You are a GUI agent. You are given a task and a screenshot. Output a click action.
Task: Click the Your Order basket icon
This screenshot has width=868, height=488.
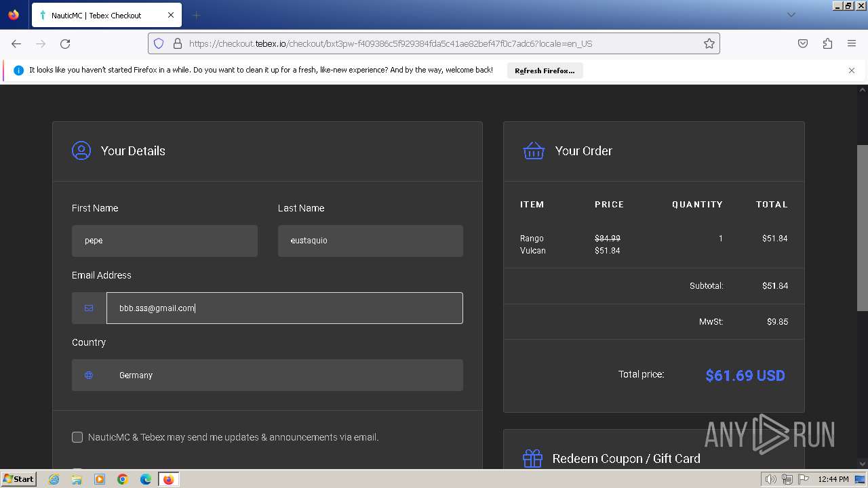tap(534, 150)
